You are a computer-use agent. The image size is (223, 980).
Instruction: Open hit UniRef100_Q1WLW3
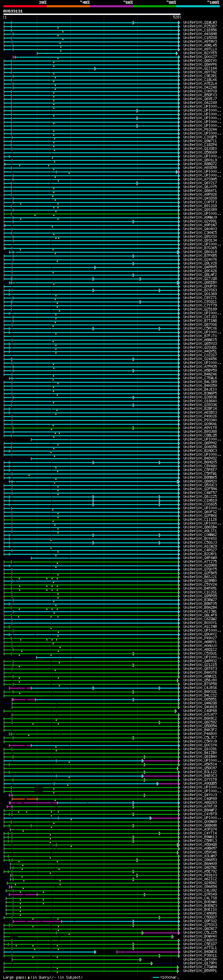tap(200, 23)
